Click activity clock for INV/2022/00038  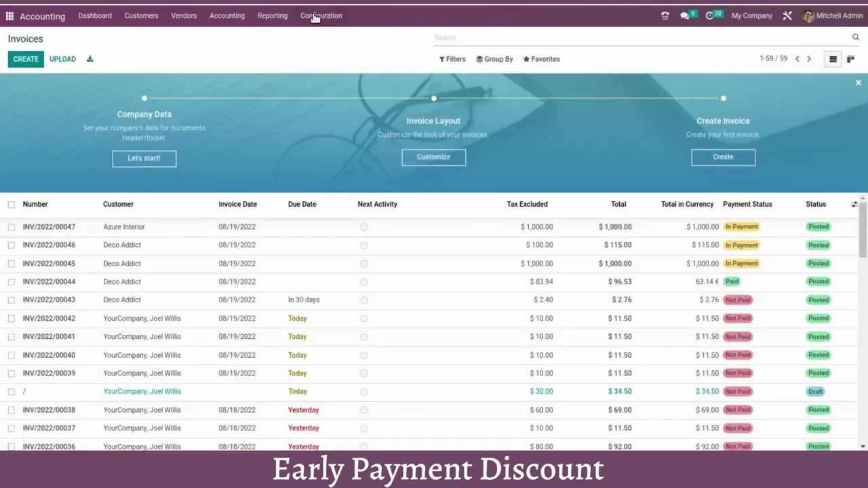(x=364, y=410)
